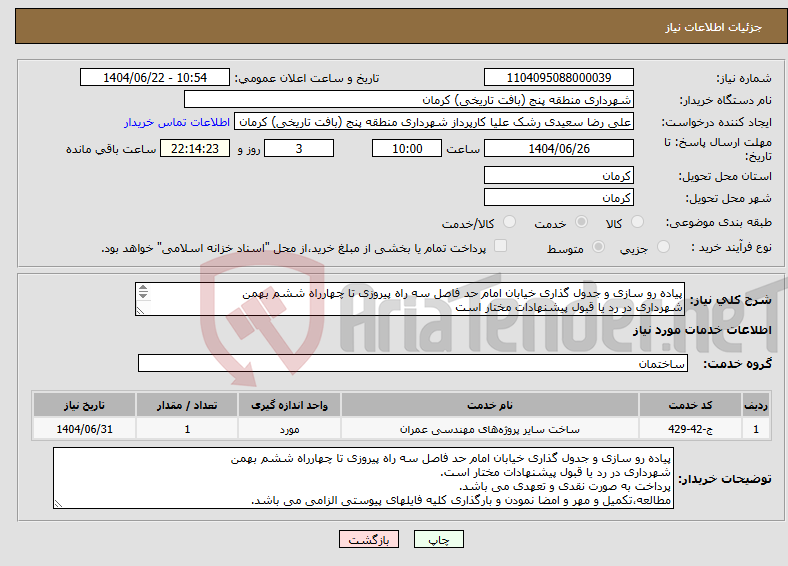
Task: Click the واحد اندازه گیری column header
Action: click(289, 405)
